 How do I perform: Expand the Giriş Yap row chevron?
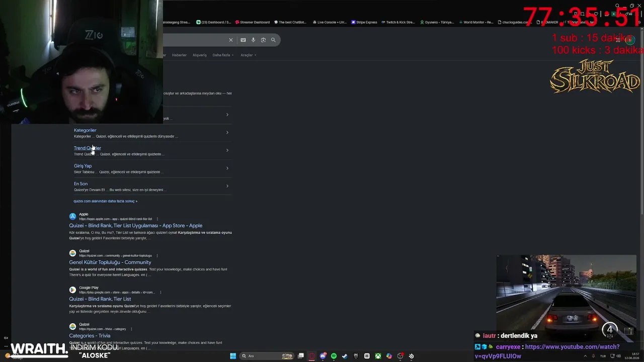tap(227, 168)
